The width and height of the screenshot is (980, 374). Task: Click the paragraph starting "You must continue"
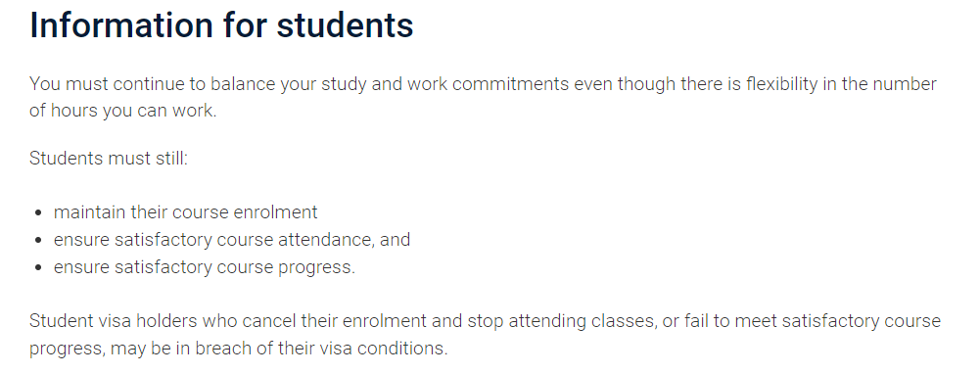[483, 97]
